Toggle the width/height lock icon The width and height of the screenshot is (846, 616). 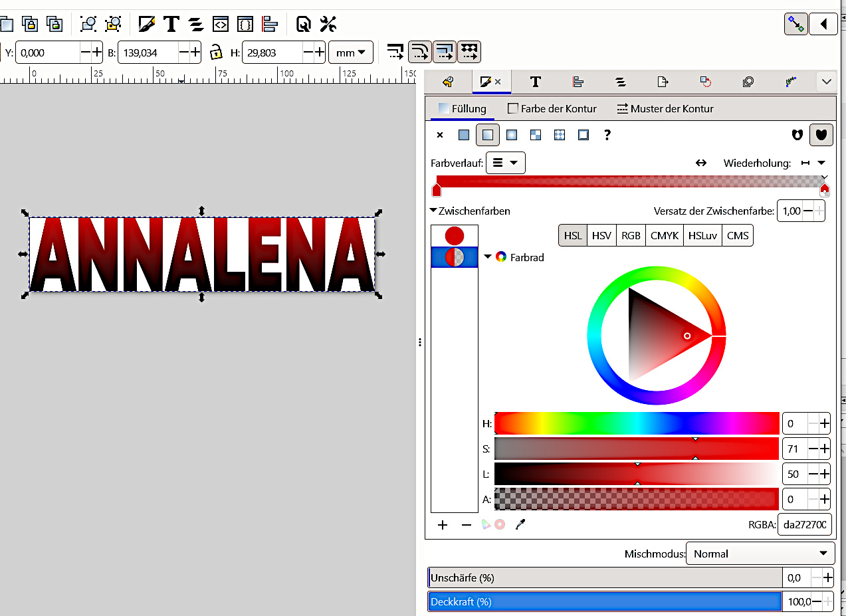pyautogui.click(x=215, y=52)
